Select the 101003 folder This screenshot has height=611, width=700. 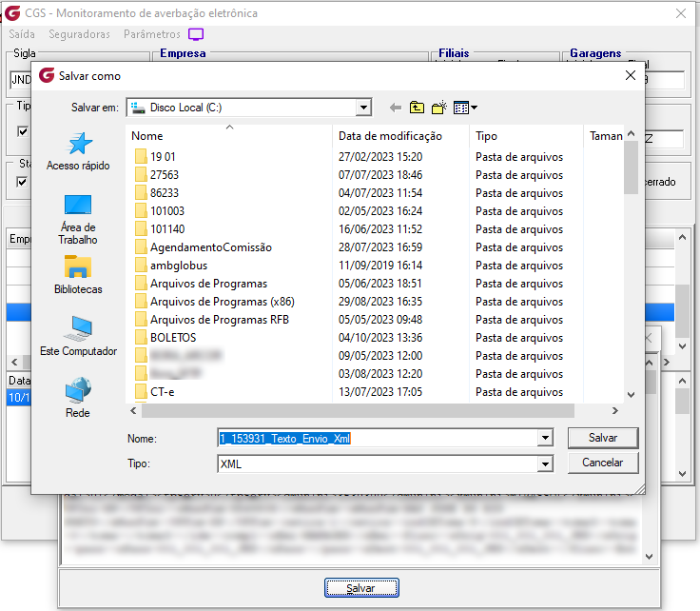pos(160,211)
